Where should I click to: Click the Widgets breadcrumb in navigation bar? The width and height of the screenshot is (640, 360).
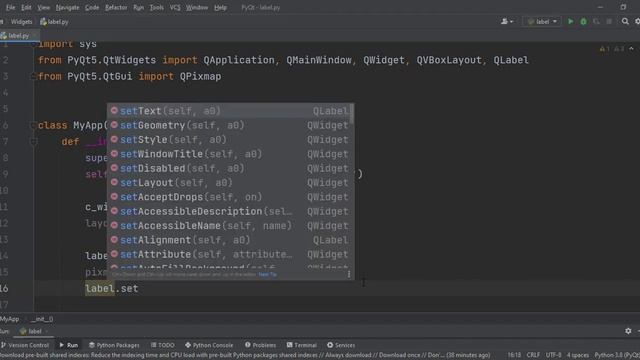coord(21,22)
